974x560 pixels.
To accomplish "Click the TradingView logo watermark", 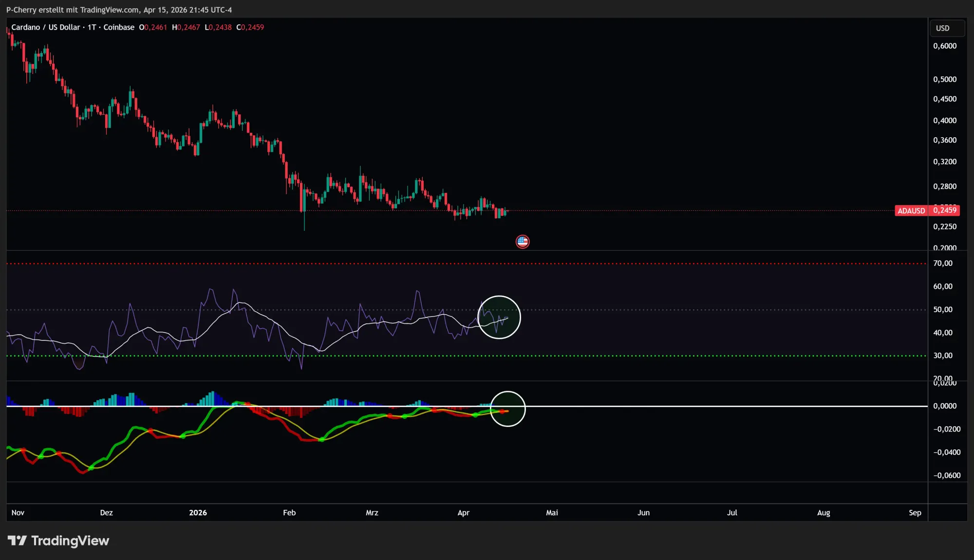I will 59,540.
